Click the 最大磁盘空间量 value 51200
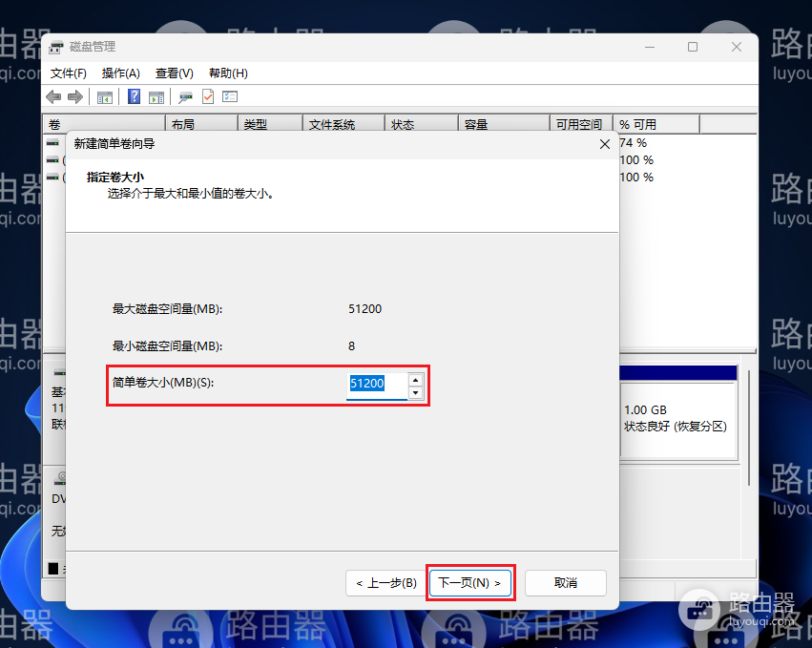 364,309
